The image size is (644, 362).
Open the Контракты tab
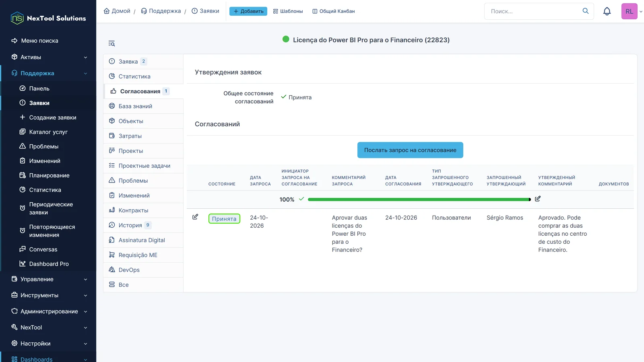pos(143,210)
